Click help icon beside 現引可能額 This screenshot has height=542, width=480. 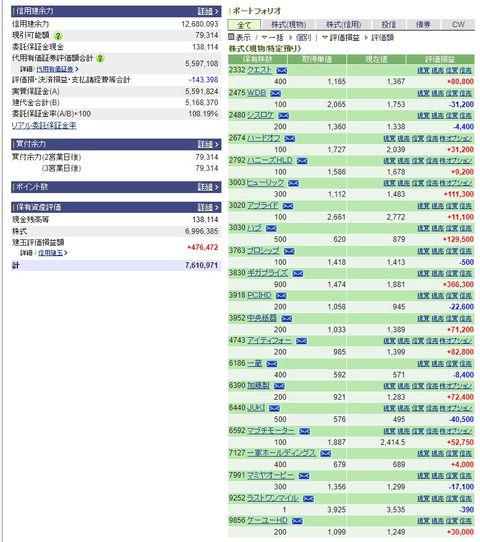click(58, 36)
